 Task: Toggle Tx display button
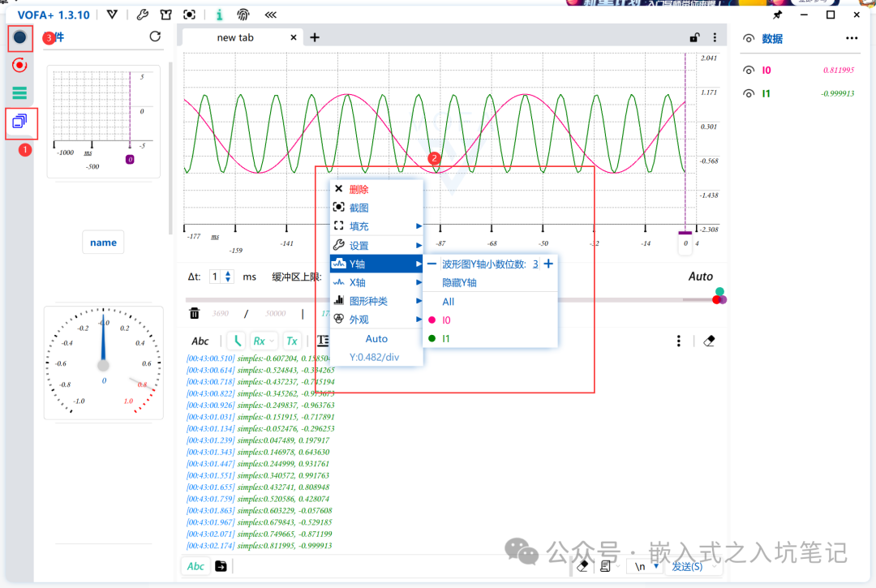(x=292, y=341)
